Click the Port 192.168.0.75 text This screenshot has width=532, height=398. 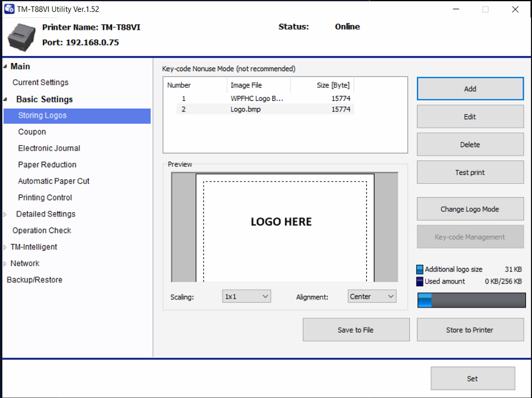point(80,42)
